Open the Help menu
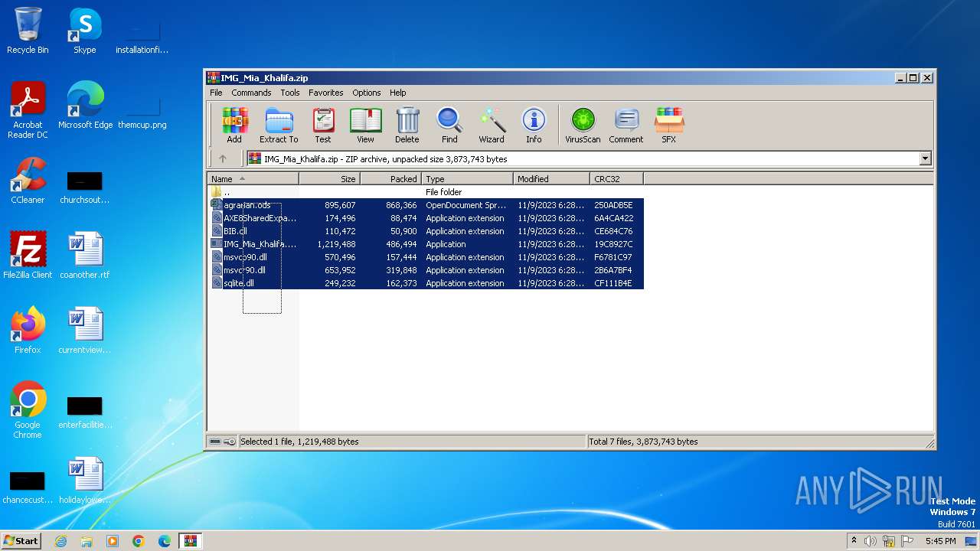Screen dimensions: 980x551 [x=398, y=93]
